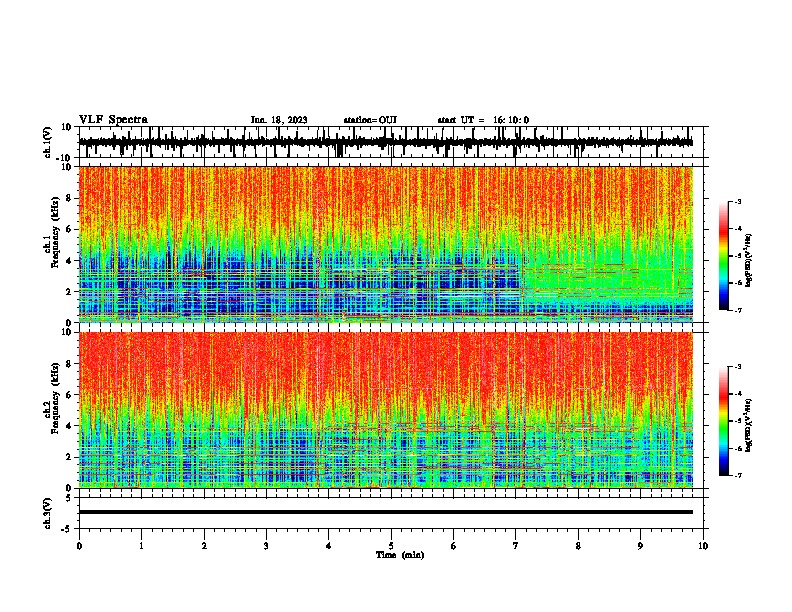Click the ch.1 spectrogram color scale bar
Viewport: 792px width, 612px height.
pos(723,256)
